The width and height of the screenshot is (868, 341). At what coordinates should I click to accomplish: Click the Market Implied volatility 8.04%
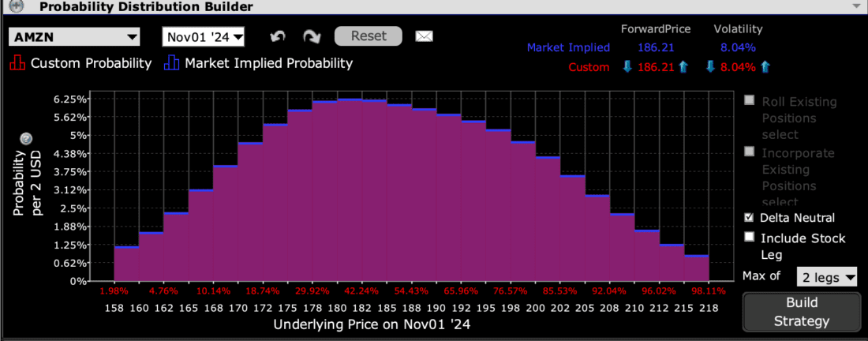click(738, 47)
